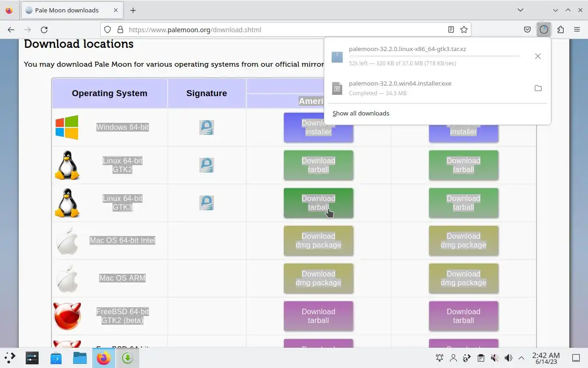
Task: Click the Operating System column header
Action: tap(109, 93)
